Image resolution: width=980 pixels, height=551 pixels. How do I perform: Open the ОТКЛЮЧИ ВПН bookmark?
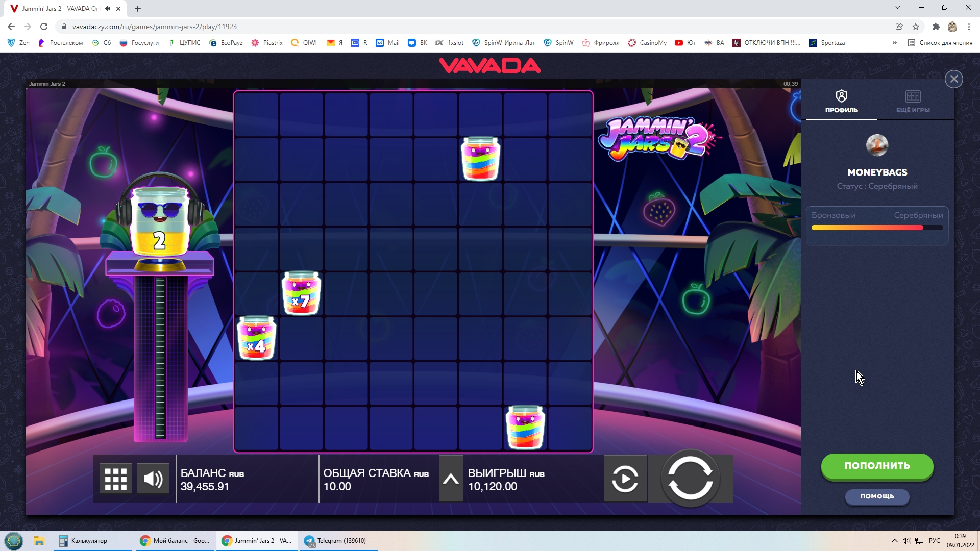[x=767, y=43]
